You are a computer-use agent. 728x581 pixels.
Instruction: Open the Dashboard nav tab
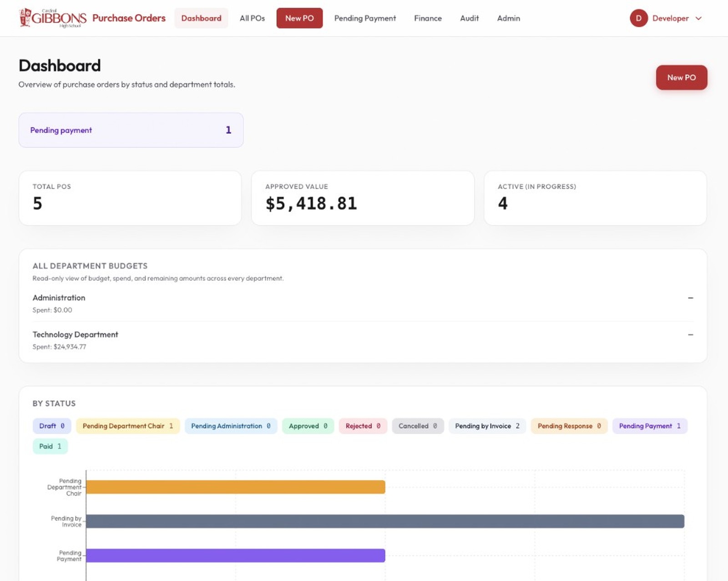(x=201, y=18)
